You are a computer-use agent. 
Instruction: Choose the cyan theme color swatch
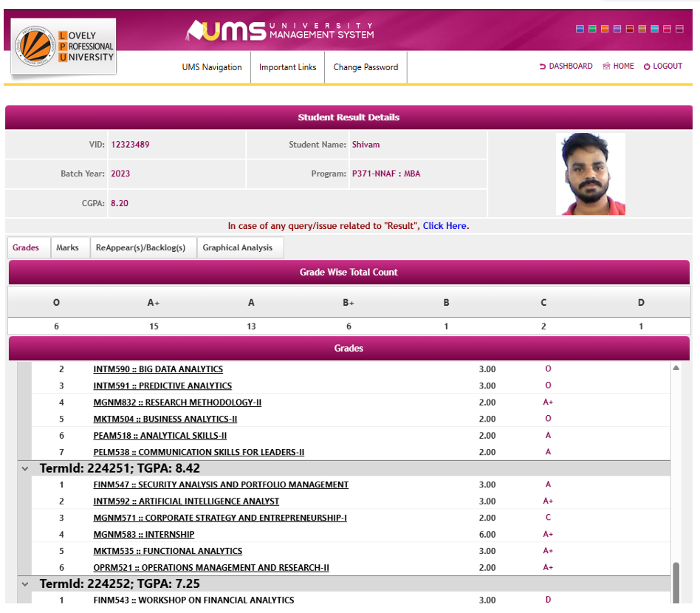coord(655,29)
